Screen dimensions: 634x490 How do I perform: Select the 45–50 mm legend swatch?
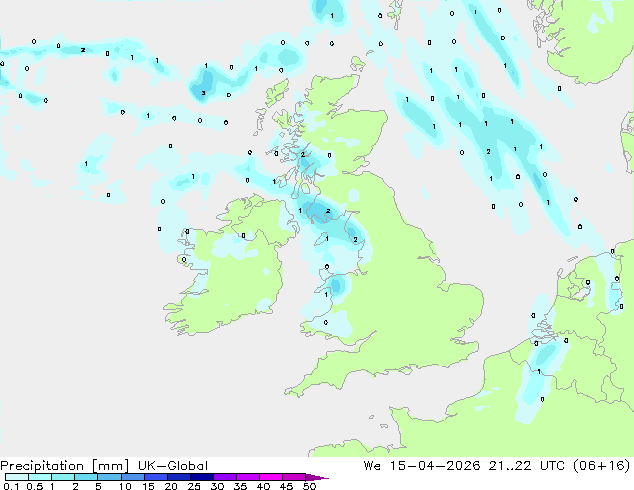point(294,477)
